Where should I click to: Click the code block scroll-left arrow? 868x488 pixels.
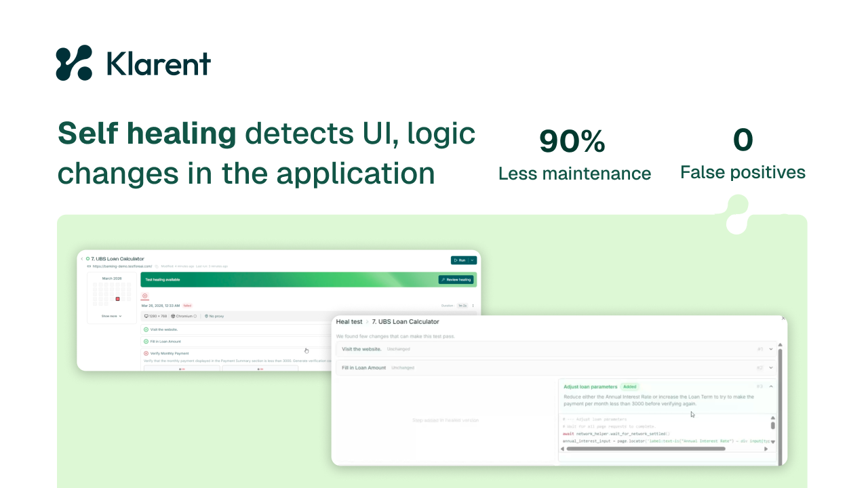564,449
